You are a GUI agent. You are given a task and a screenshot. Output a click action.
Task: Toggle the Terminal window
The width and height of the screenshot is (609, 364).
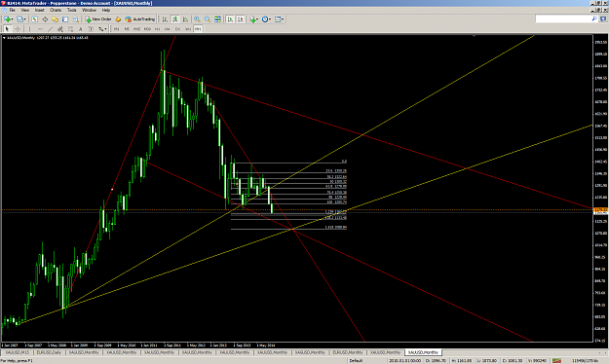pyautogui.click(x=65, y=19)
